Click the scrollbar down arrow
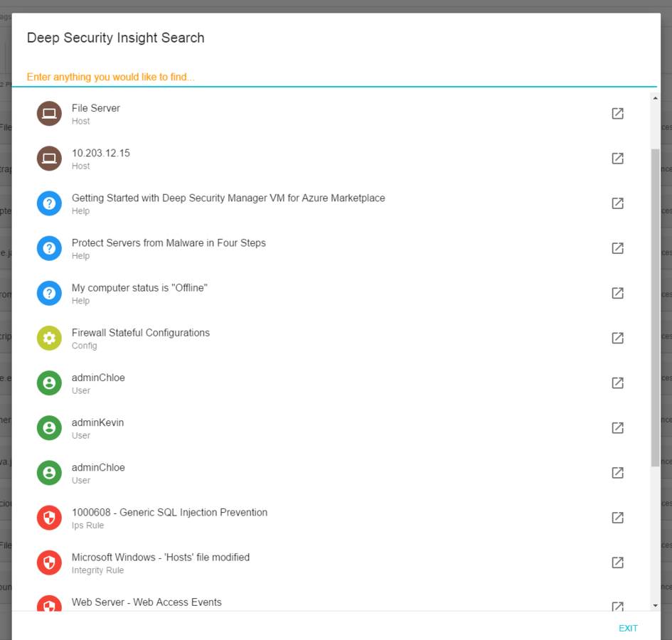Screen dimensions: 672x640 [x=655, y=606]
